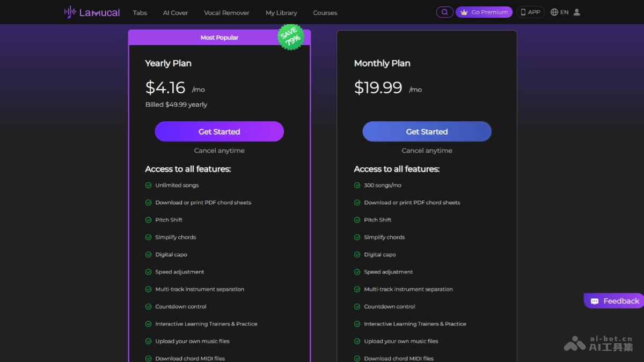
Task: Click checkmark beside Unlimited songs
Action: point(149,185)
